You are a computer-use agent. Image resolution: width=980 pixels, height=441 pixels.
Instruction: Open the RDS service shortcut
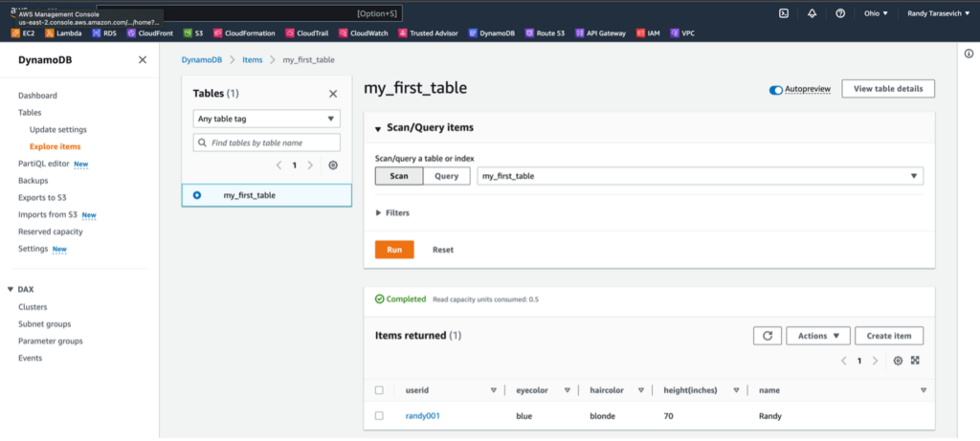(x=103, y=33)
